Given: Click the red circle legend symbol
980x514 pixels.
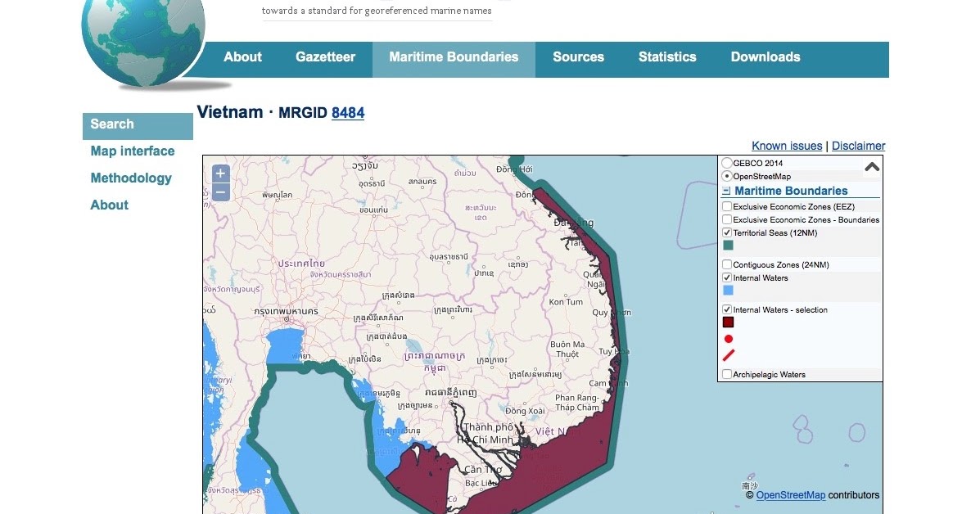Looking at the screenshot, I should pos(728,339).
